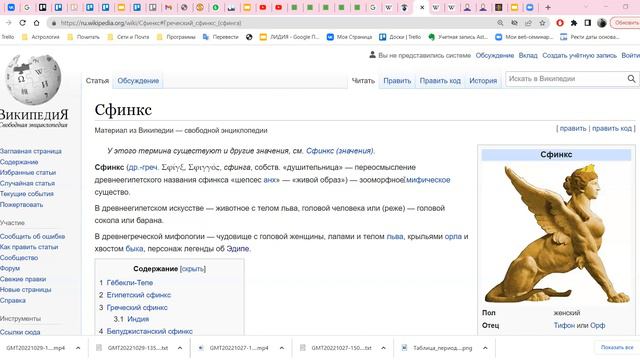Select the Читать view tab

(363, 81)
